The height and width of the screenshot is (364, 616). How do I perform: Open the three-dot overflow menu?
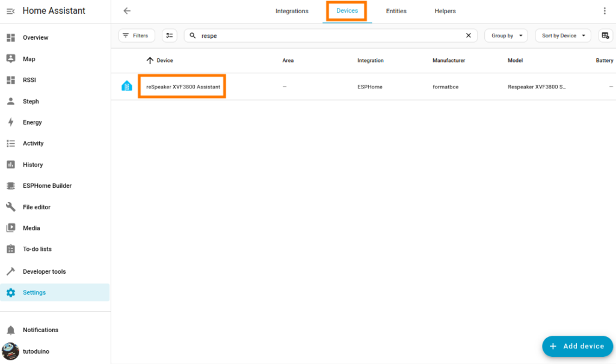click(x=605, y=11)
